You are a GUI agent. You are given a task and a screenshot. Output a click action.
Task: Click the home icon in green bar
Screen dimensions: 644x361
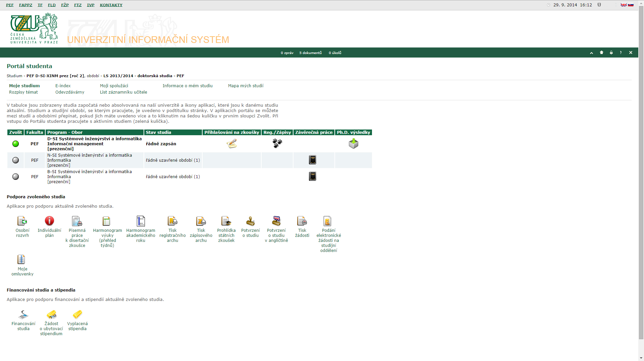[x=601, y=53]
